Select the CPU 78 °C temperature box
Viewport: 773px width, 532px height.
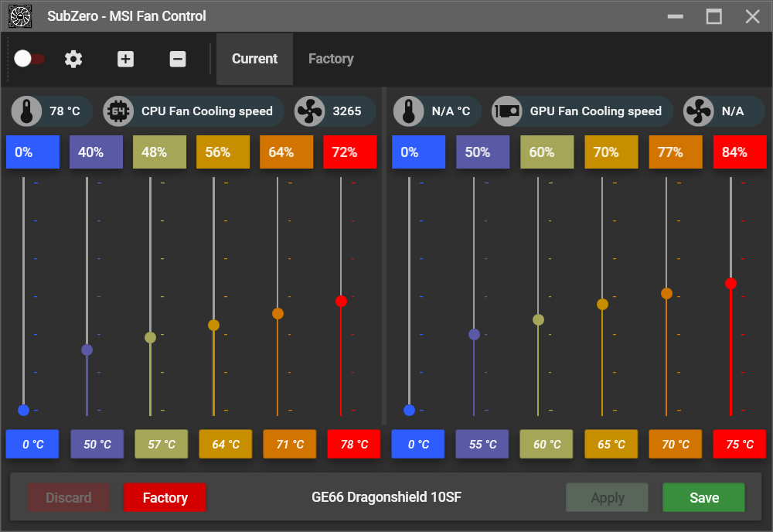354,445
